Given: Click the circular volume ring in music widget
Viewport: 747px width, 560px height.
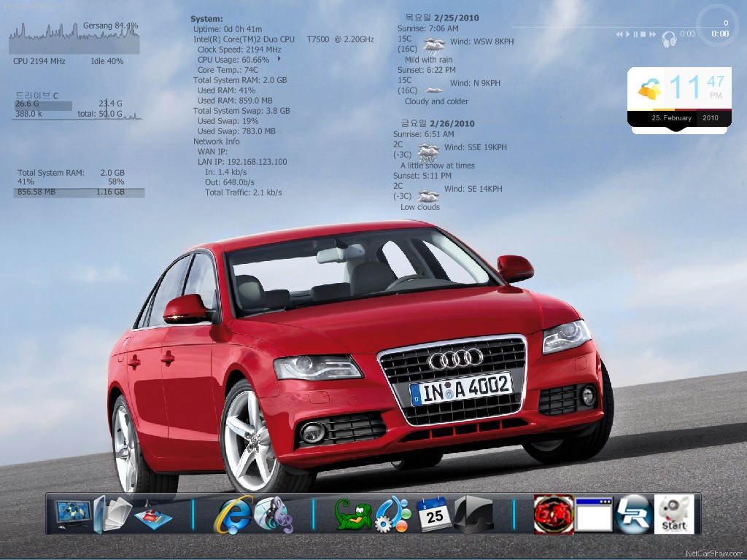Looking at the screenshot, I should tap(719, 26).
